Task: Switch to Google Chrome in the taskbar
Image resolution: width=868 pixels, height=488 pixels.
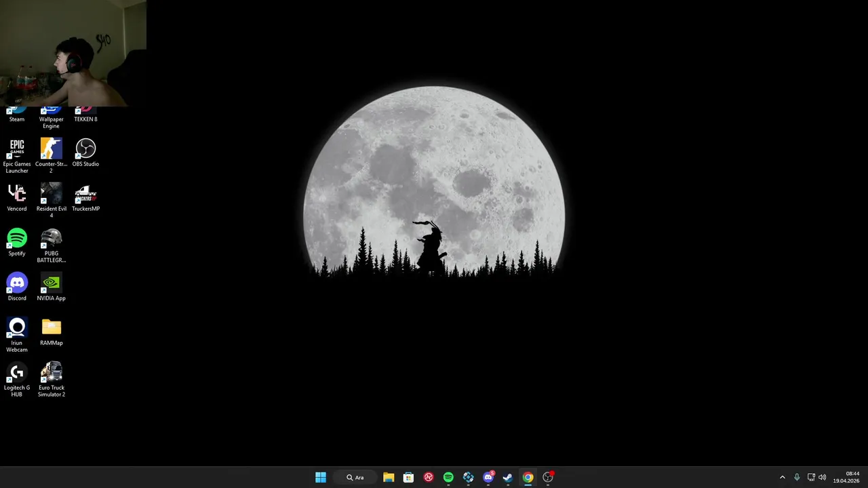Action: pos(528,477)
